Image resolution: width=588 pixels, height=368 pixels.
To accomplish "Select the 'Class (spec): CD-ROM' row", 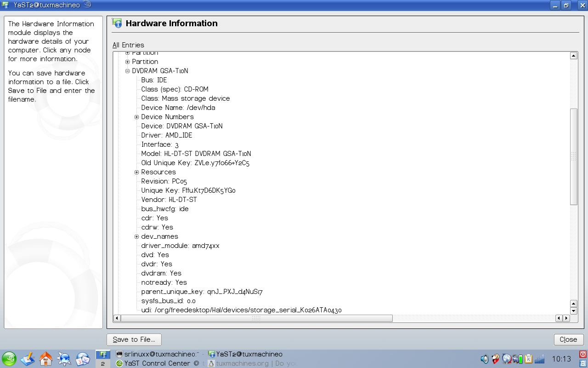I will click(175, 89).
